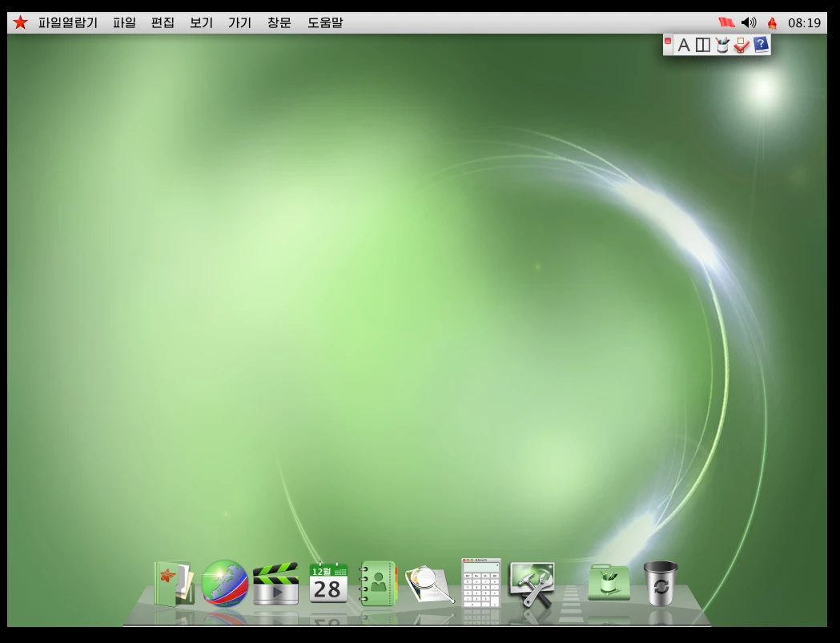Open the red star file folder icon
This screenshot has height=643, width=840.
pyautogui.click(x=173, y=583)
